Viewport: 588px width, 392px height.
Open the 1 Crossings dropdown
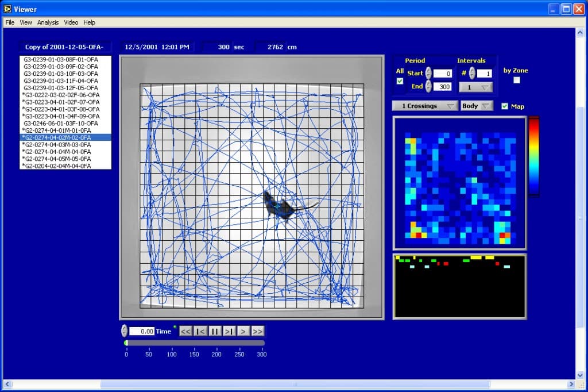point(425,106)
